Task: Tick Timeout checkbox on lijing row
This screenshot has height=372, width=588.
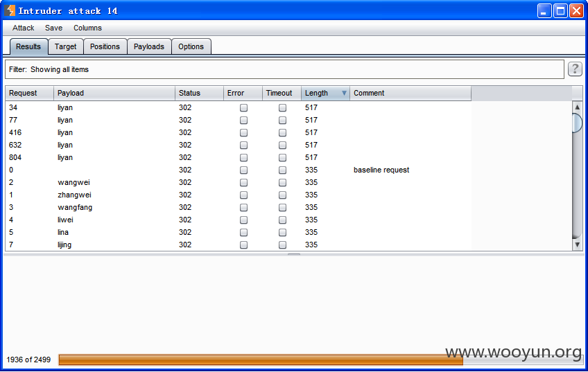Action: (x=282, y=245)
